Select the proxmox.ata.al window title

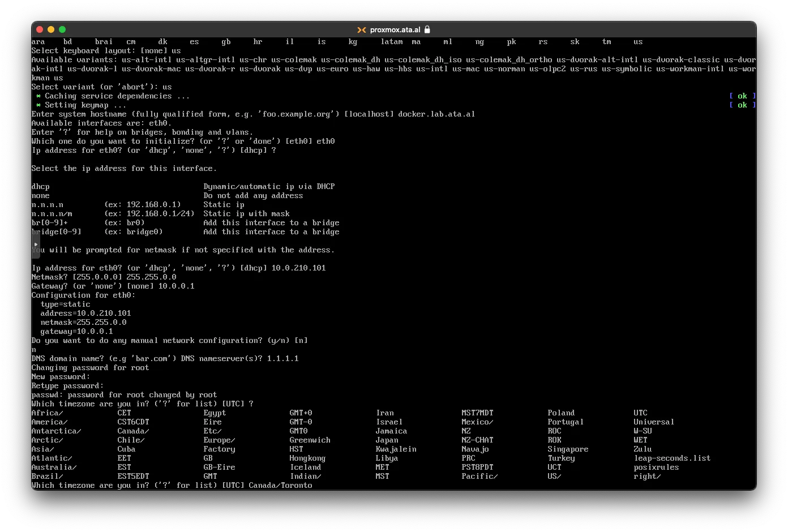pyautogui.click(x=395, y=29)
